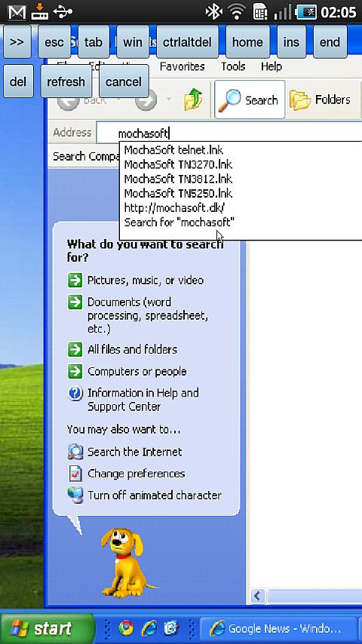Toggle the Search toolbar button
The width and height of the screenshot is (362, 644).
(x=250, y=100)
